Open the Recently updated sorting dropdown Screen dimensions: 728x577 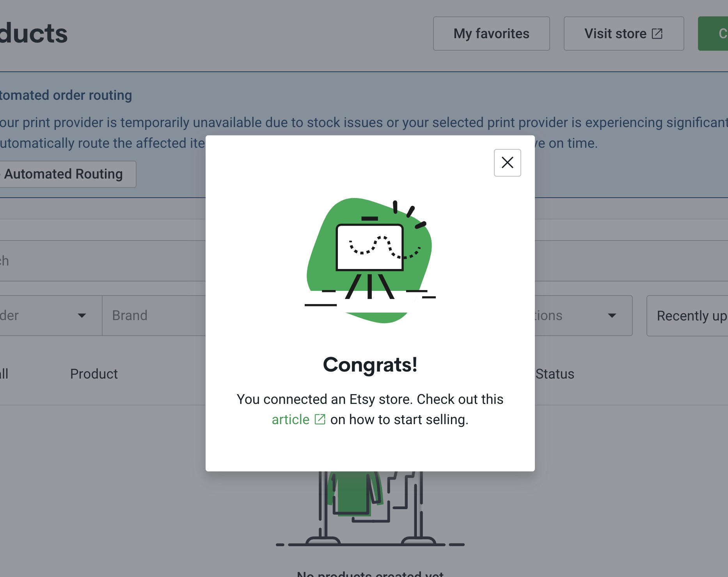click(x=691, y=316)
